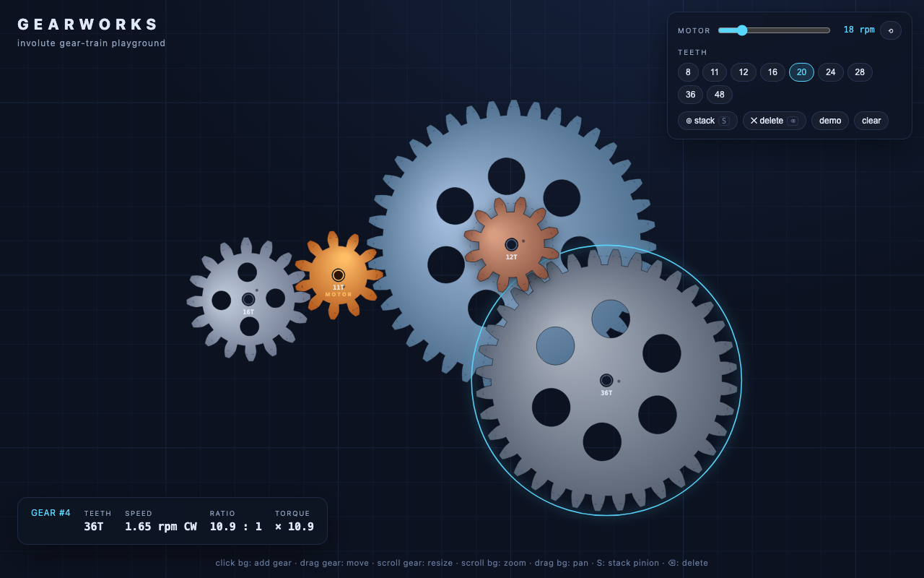Screen dimensions: 924x578
Task: Select the 28 teeth chip
Action: [x=860, y=72]
